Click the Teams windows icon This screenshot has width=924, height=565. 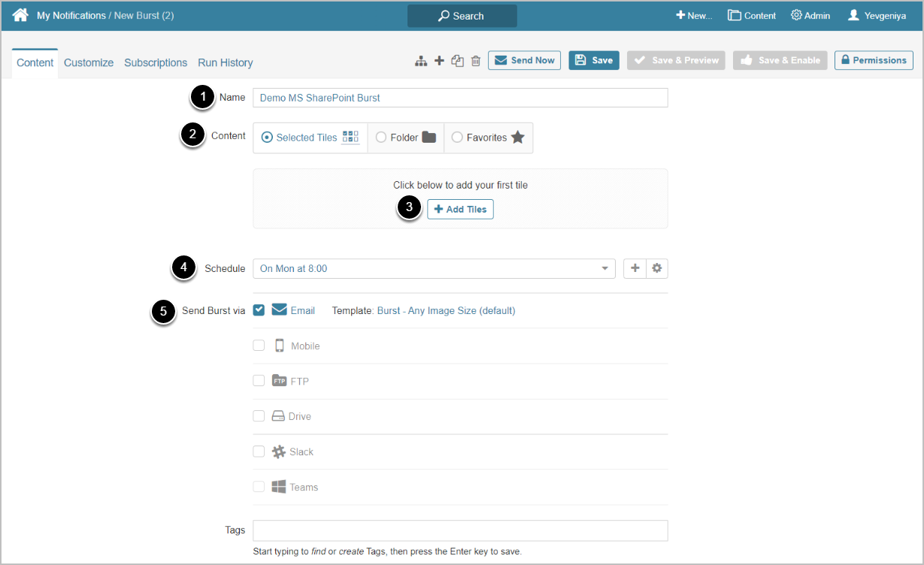click(279, 487)
